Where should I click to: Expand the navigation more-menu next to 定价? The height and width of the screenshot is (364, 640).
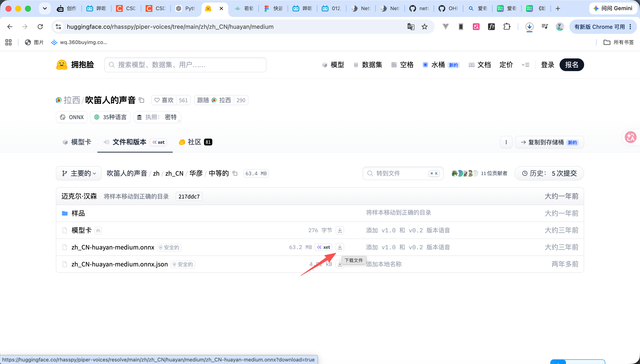click(526, 65)
